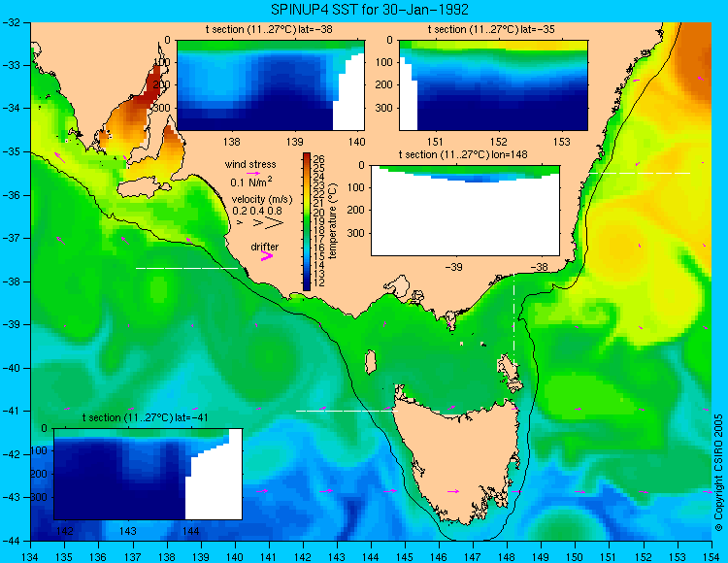
Task: Click the '-32' main latitude axis label
Action: [x=13, y=22]
